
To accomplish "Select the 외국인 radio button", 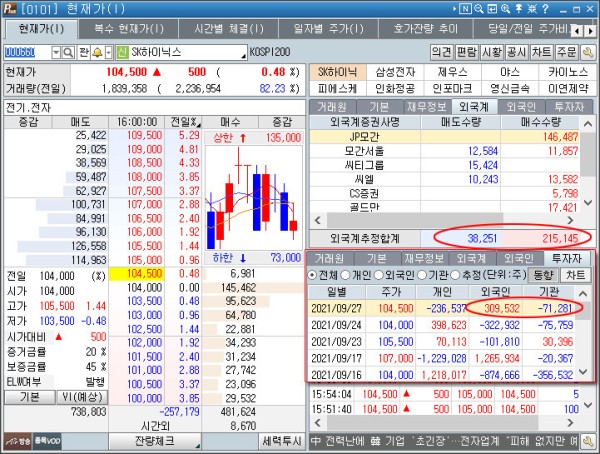I will pyautogui.click(x=378, y=275).
